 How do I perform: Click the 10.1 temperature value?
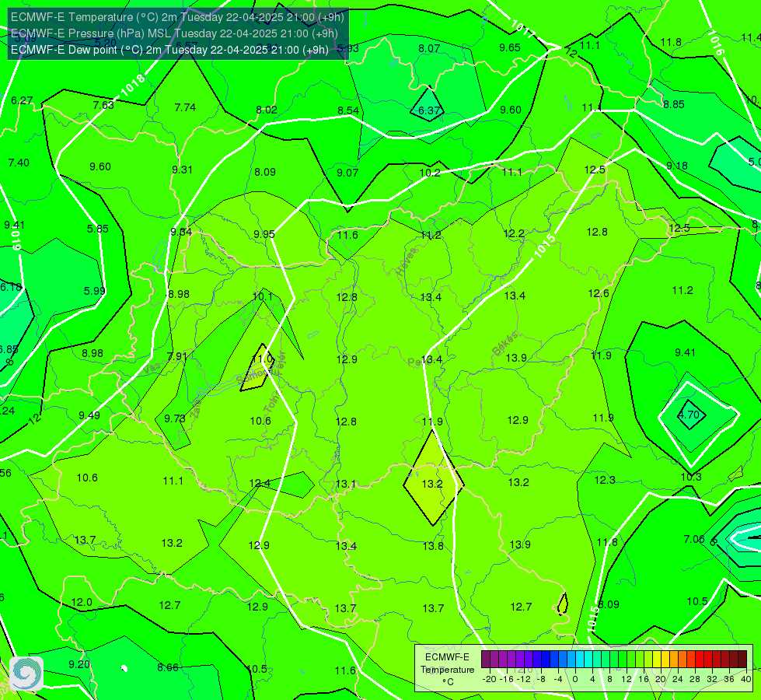coord(263,296)
